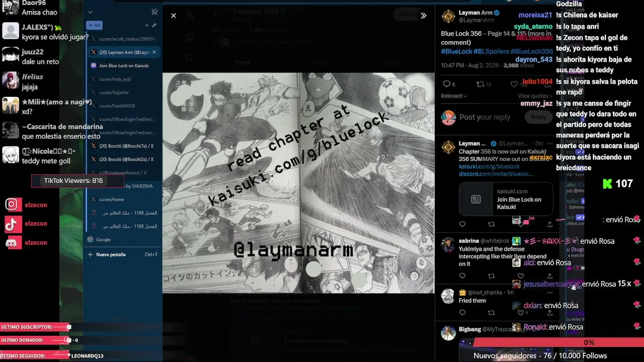
Task: Click the Kick logo next to 107
Action: tap(607, 184)
